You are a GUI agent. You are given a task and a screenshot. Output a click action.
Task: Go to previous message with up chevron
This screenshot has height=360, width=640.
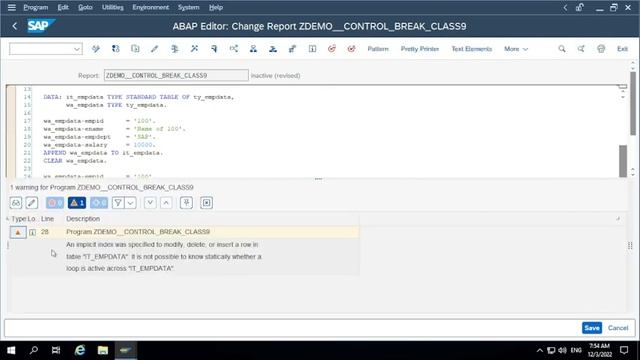coord(166,203)
